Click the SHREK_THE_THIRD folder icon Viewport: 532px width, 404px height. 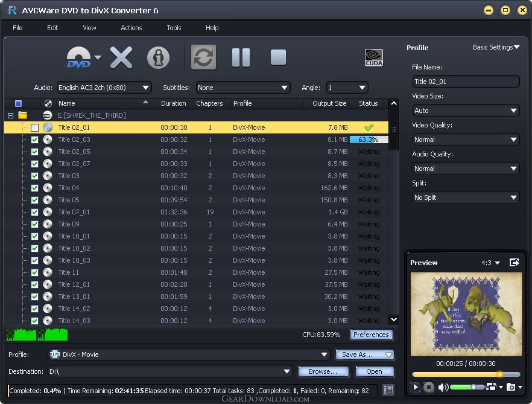22,115
